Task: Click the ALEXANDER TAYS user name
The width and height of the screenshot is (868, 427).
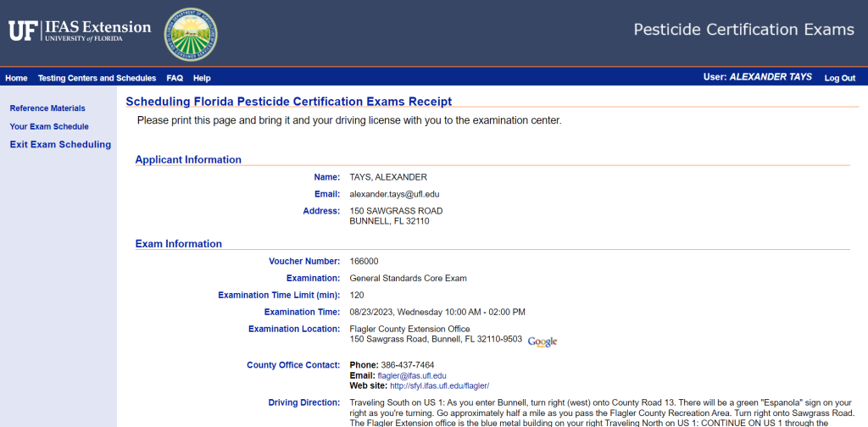Action: (x=771, y=77)
